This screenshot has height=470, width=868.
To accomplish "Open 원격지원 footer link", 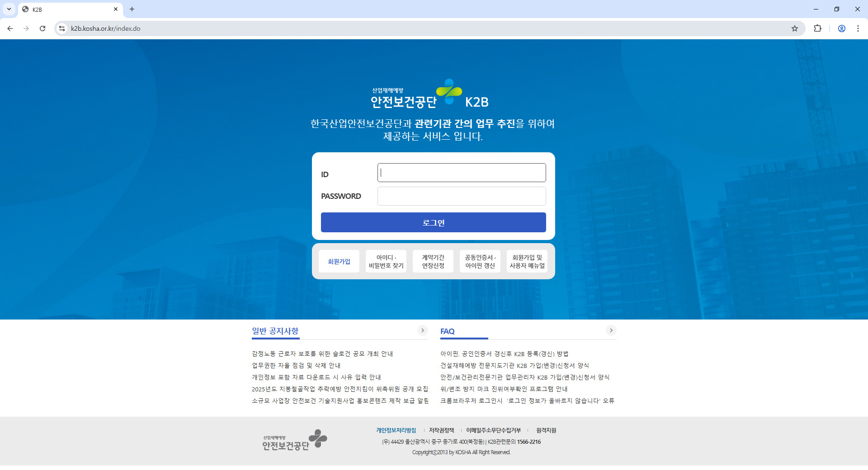I will click(x=546, y=430).
